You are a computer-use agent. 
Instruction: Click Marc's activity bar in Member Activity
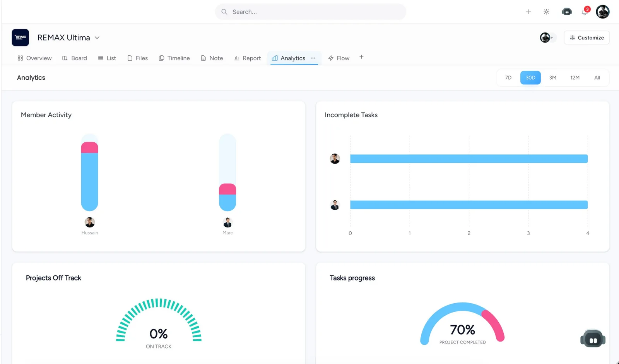point(227,173)
